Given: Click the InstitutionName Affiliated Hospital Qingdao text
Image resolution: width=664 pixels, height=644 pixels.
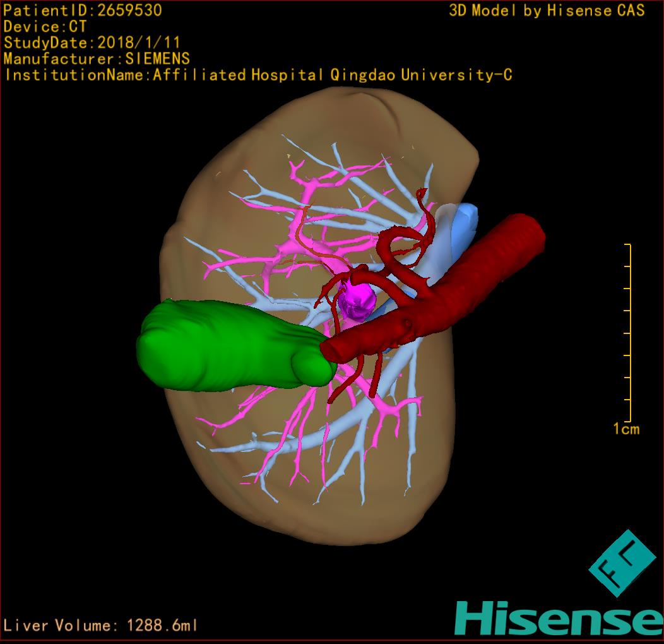Looking at the screenshot, I should (x=258, y=75).
